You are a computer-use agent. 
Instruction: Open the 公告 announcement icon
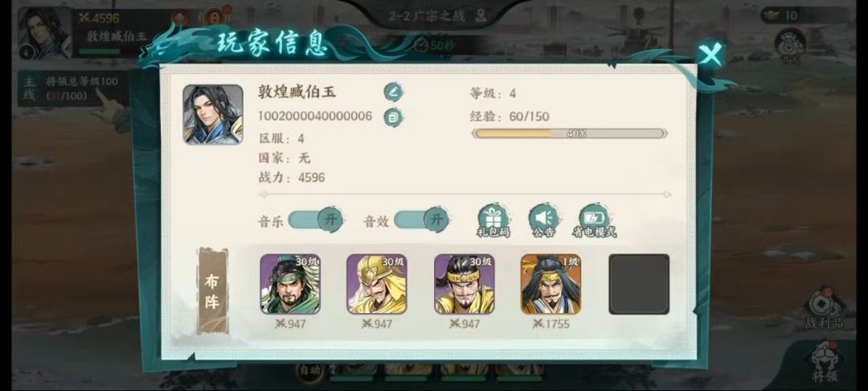[x=543, y=220]
